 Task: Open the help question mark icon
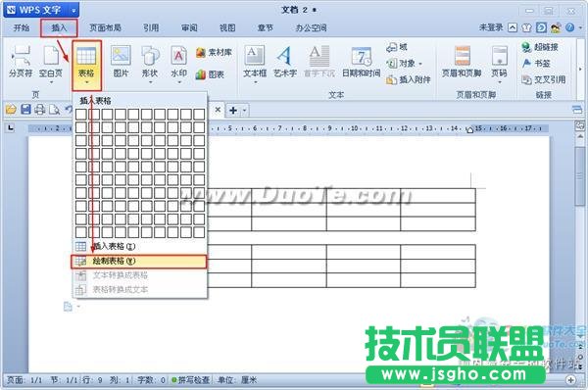pos(570,27)
